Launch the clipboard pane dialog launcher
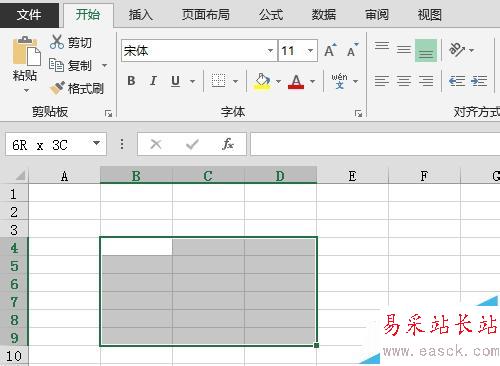500x366 pixels. point(108,114)
